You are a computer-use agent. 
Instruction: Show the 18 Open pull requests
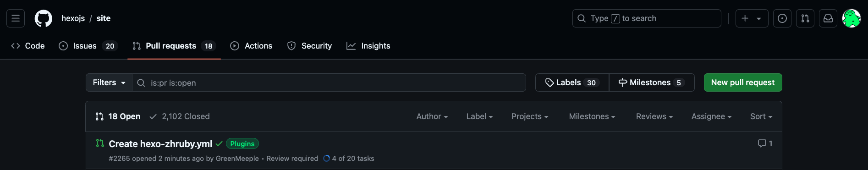(118, 116)
